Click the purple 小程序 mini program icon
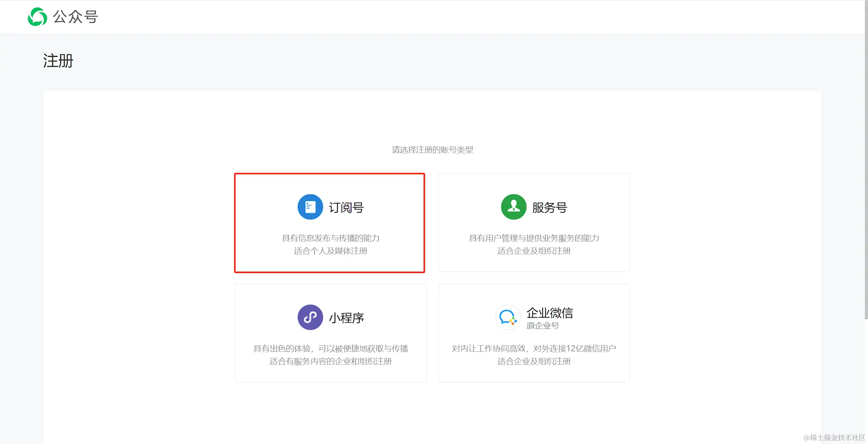868x444 pixels. [x=310, y=317]
